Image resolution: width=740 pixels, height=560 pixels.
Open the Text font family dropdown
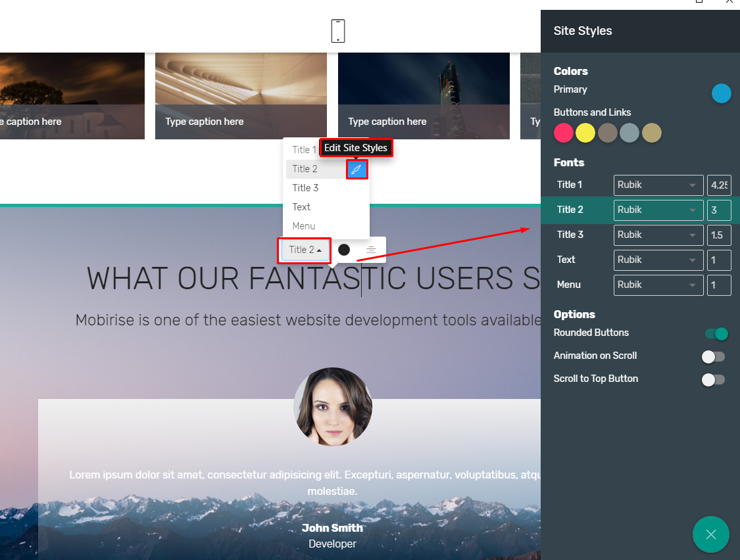658,260
